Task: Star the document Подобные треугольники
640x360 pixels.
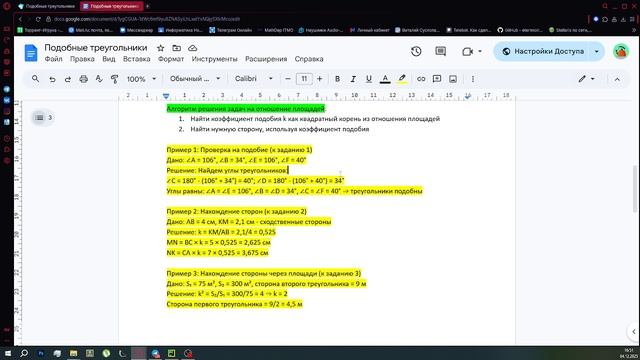Action: pyautogui.click(x=160, y=48)
